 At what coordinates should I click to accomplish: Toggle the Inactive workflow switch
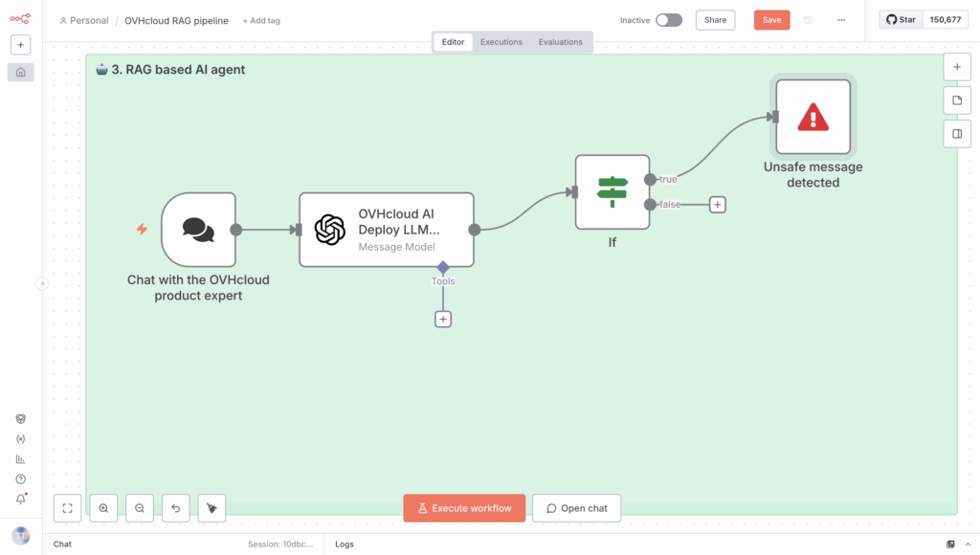pos(668,20)
